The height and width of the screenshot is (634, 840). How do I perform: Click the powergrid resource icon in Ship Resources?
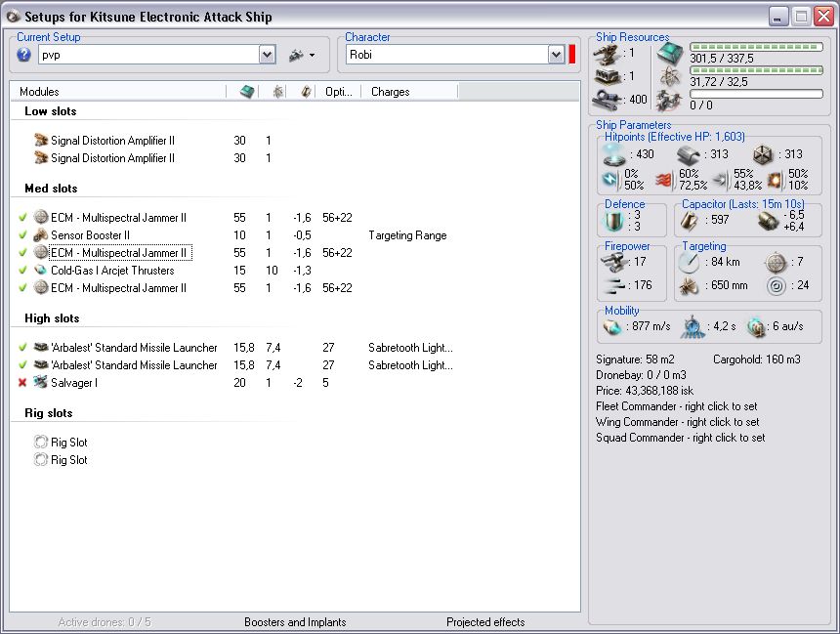pyautogui.click(x=670, y=76)
